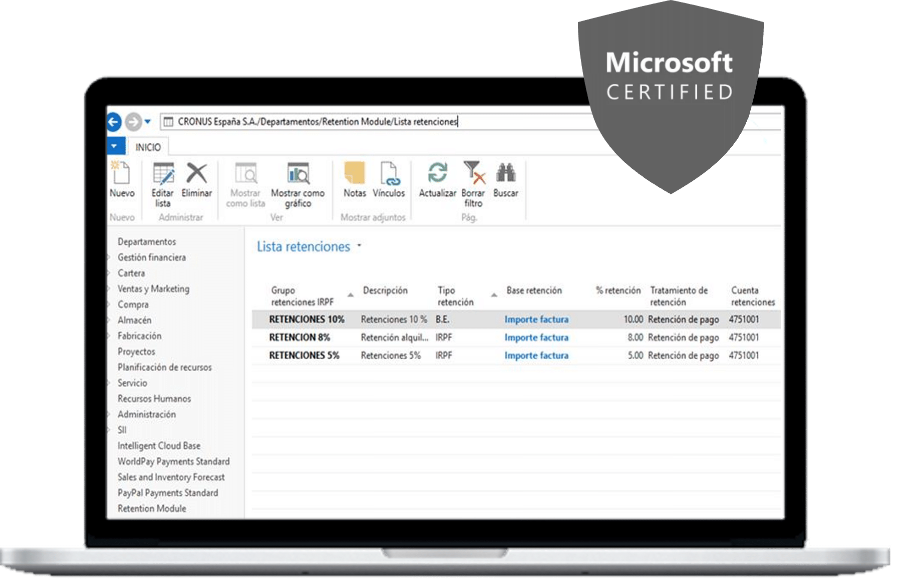Open Cartera in the navigation pane

[x=131, y=273]
